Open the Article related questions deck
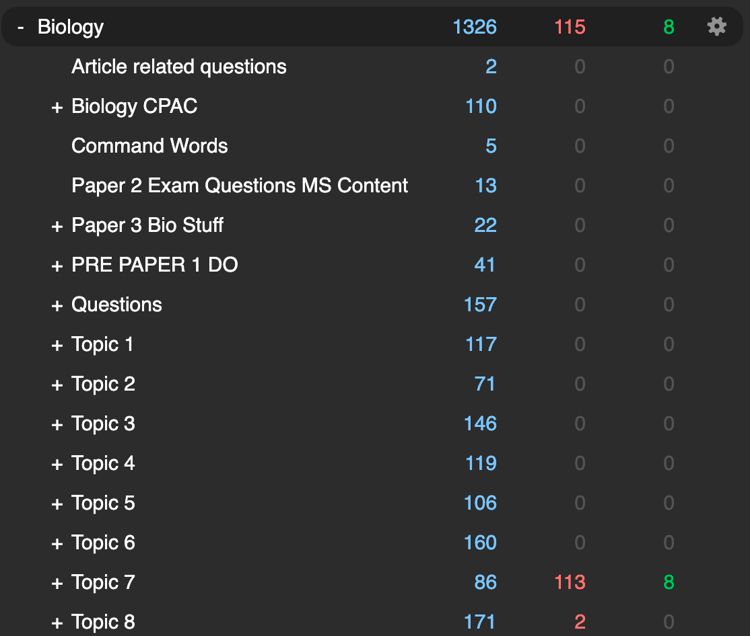 click(x=179, y=66)
